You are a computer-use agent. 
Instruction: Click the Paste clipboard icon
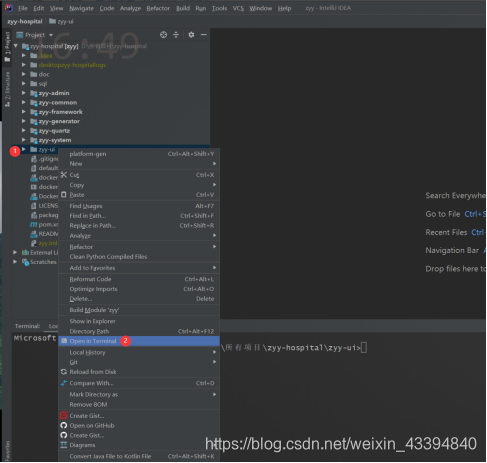64,194
